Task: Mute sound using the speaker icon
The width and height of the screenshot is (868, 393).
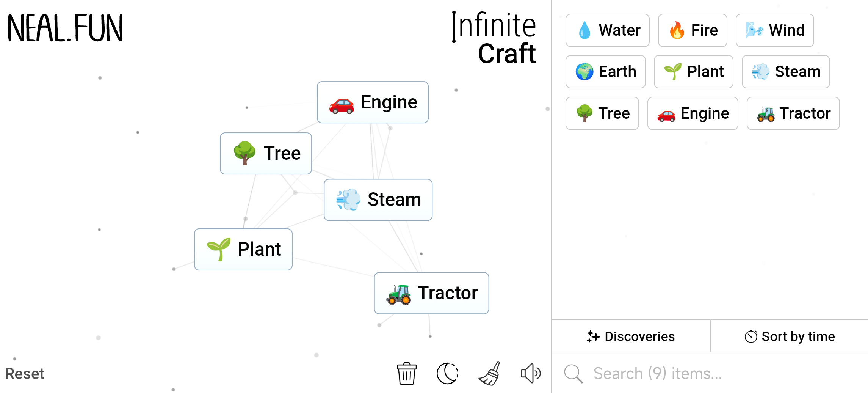Action: (x=530, y=374)
